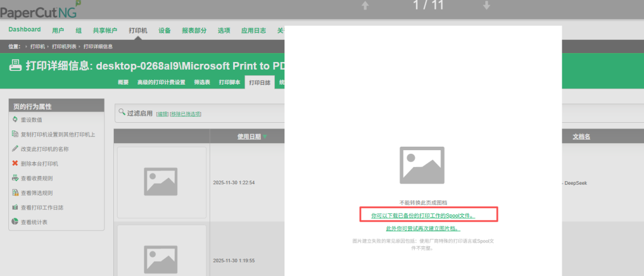The image size is (644, 276).
Task: Open the first print job preview thumbnail
Action: 162,182
